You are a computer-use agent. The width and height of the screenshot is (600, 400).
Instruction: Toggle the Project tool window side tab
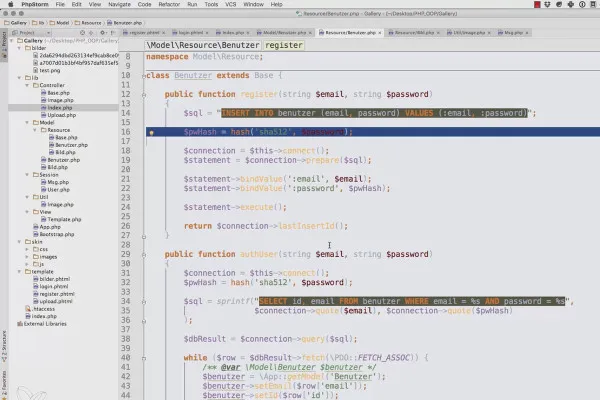[x=4, y=45]
